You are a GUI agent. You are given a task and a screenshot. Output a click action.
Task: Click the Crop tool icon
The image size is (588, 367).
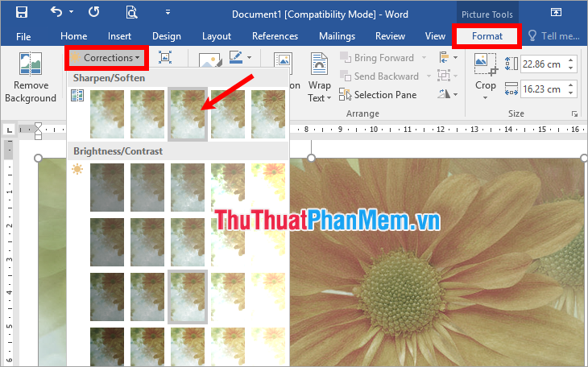point(486,64)
